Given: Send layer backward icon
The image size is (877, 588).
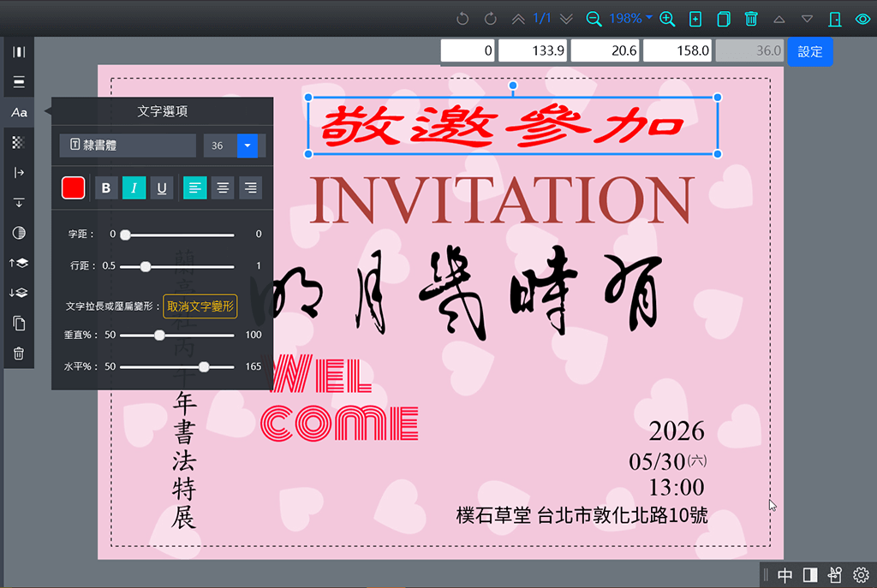Looking at the screenshot, I should tap(19, 293).
